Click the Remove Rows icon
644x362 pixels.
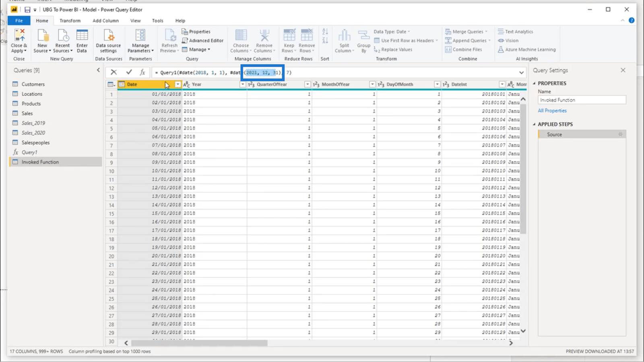click(x=307, y=35)
